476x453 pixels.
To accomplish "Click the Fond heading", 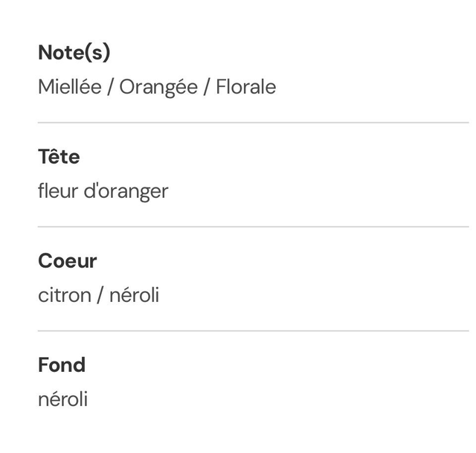I will click(x=62, y=365).
